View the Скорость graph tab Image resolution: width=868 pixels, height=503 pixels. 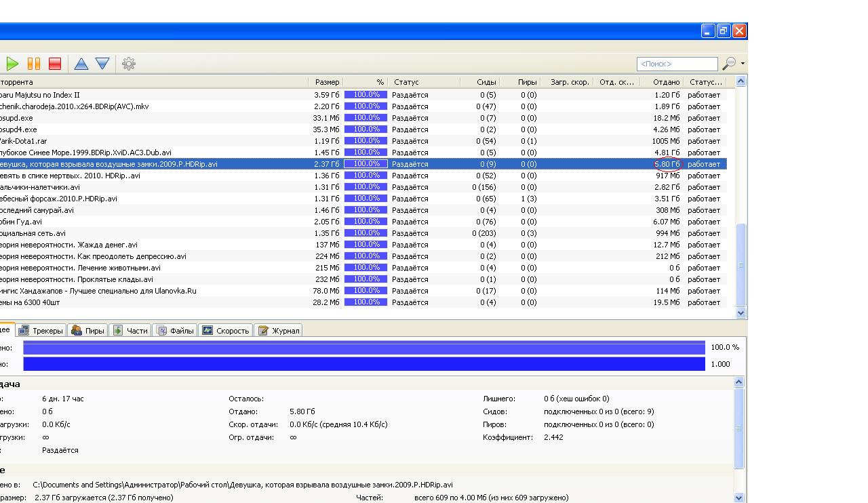tap(226, 331)
